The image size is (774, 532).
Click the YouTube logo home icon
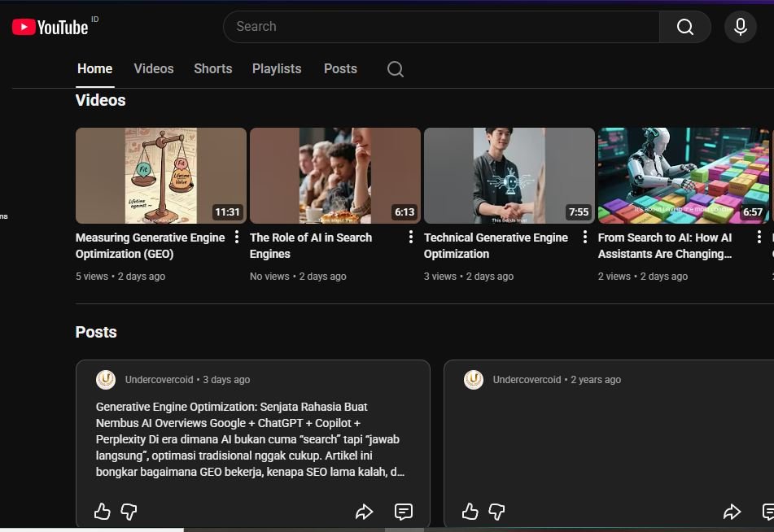coord(50,27)
